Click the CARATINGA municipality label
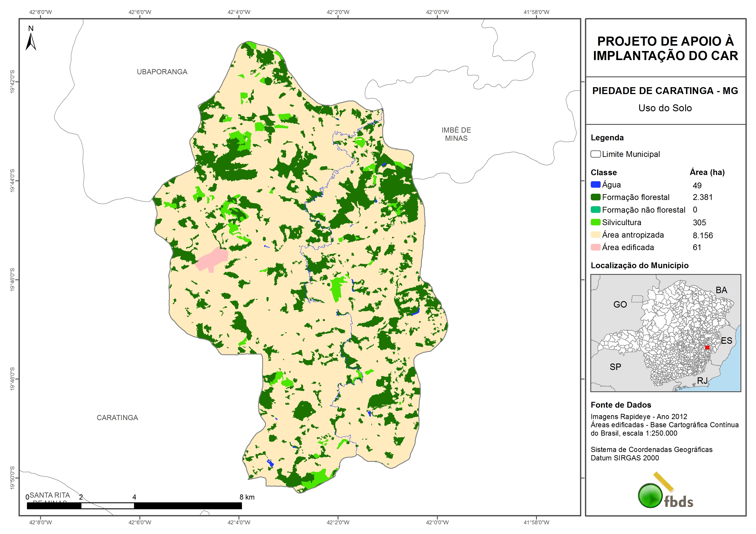Viewport: 756px width, 534px height. (x=117, y=418)
